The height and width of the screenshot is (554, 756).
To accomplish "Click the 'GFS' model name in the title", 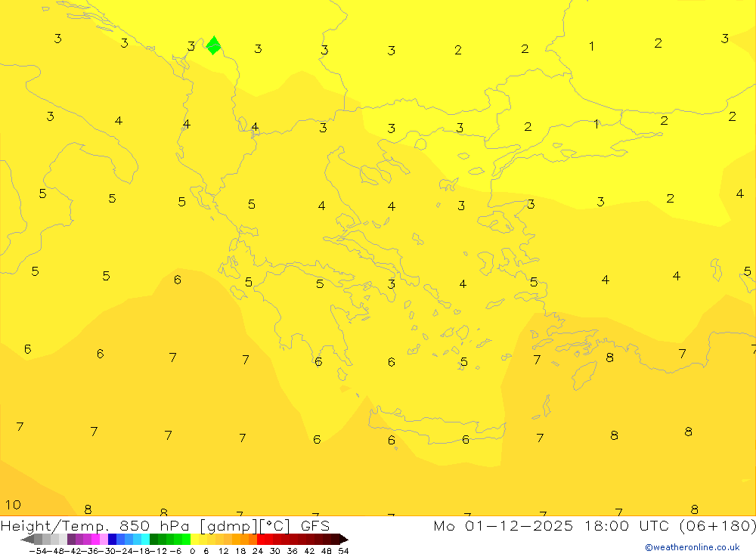I will (x=315, y=525).
